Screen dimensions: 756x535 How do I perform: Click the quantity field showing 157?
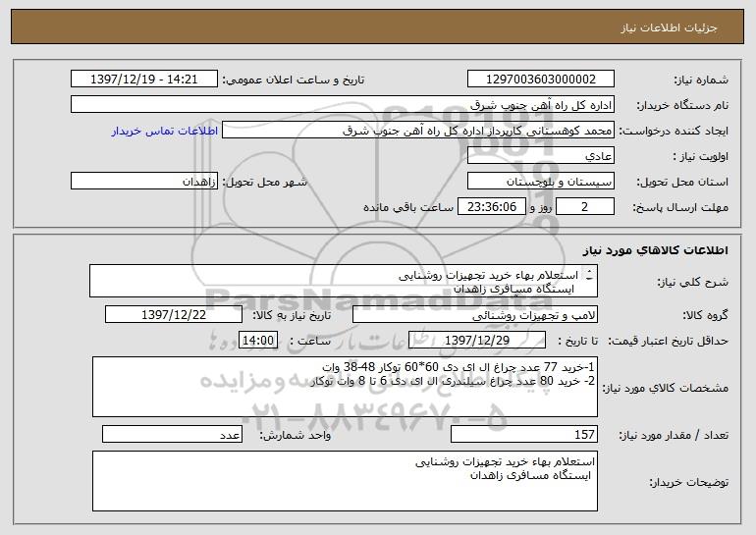524,434
